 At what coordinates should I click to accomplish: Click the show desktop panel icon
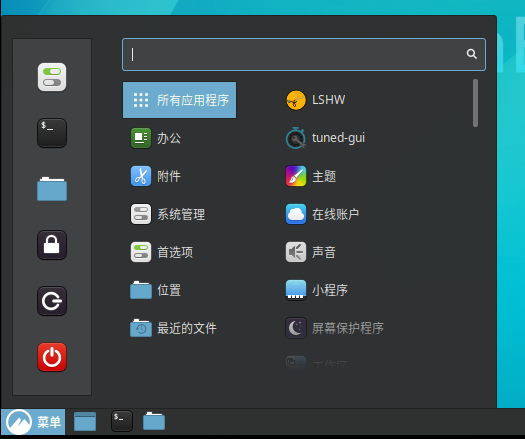85,422
